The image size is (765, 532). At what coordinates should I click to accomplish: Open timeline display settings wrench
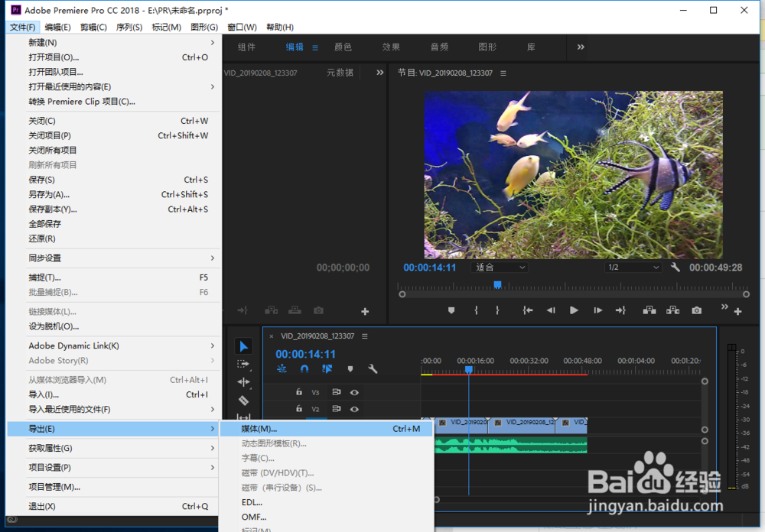pos(373,369)
